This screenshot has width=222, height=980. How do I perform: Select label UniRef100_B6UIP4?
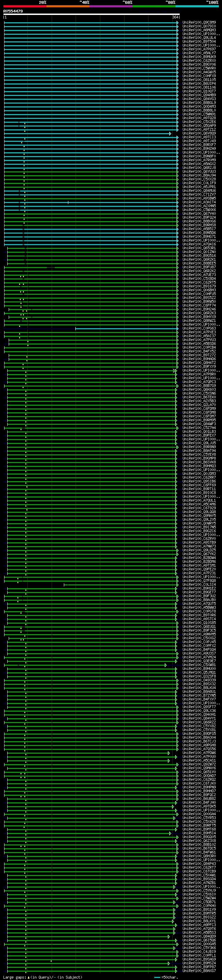[199, 84]
